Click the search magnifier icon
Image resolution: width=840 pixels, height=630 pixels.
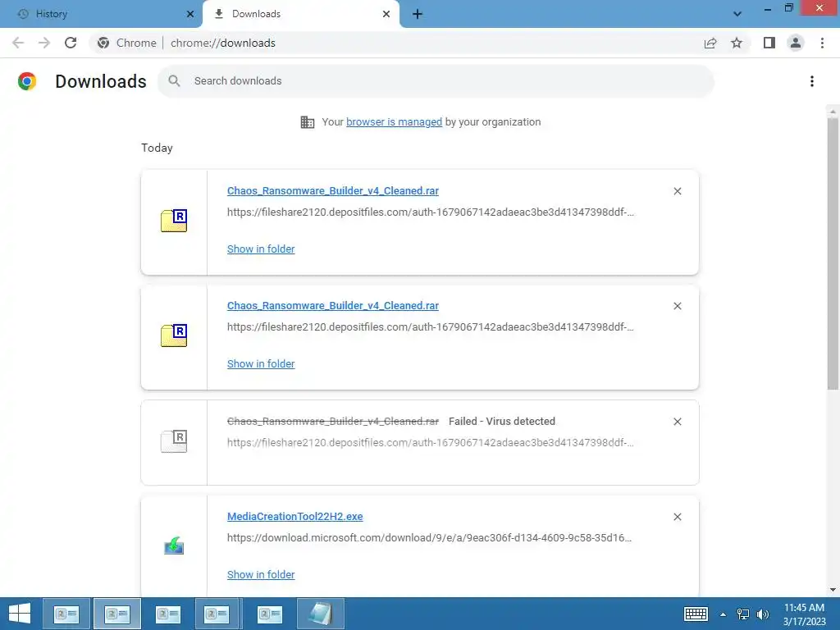coord(174,81)
